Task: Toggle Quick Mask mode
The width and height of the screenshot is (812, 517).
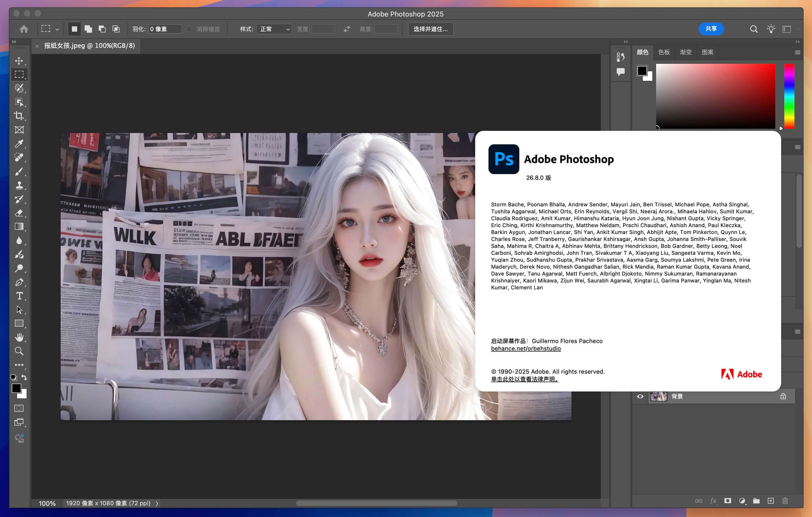Action: (19, 408)
